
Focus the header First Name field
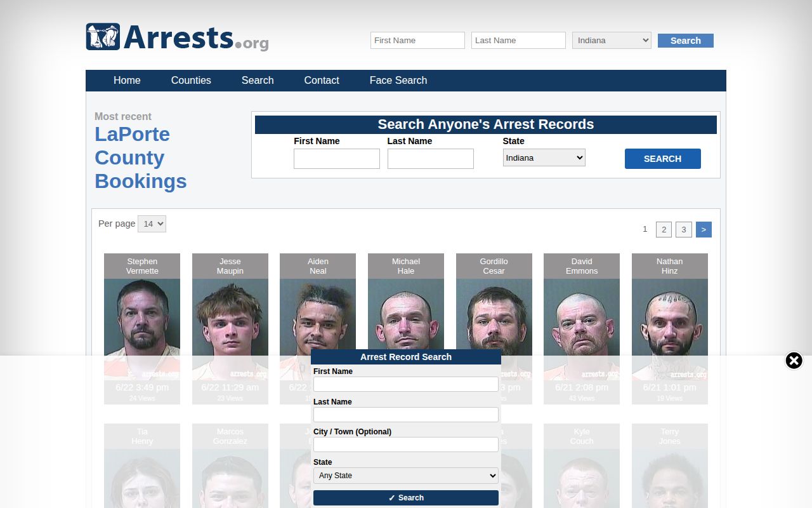tap(417, 41)
